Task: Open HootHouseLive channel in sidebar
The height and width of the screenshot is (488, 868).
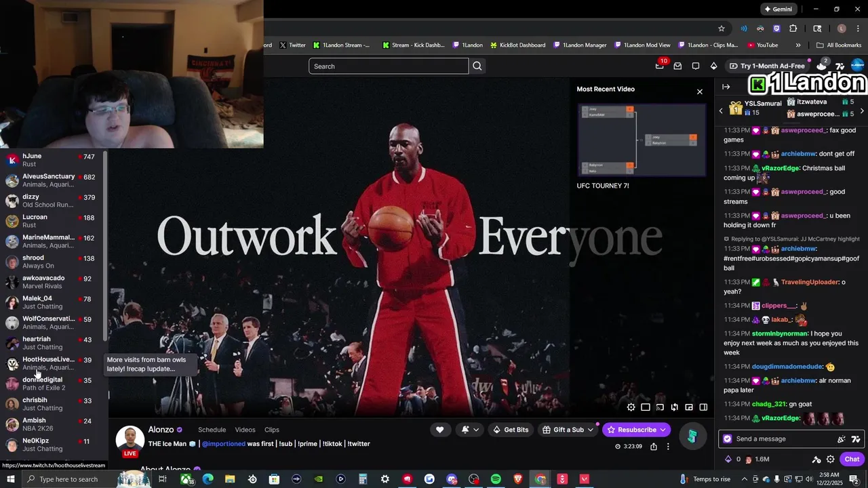Action: (52, 363)
